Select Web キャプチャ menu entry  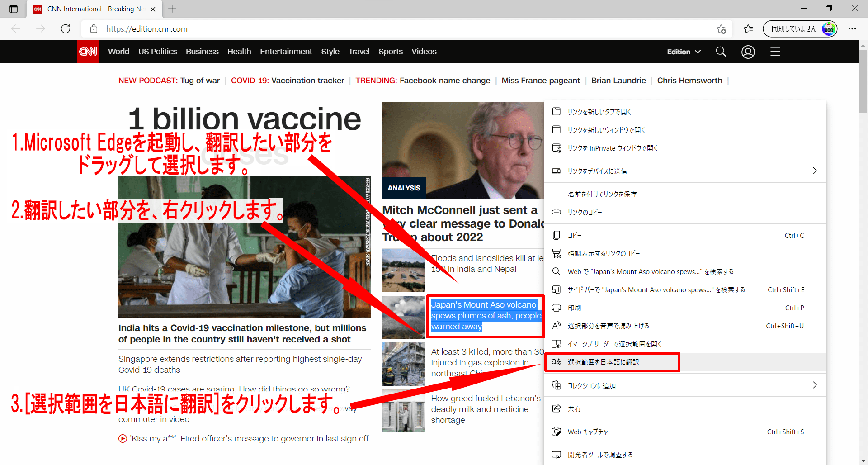[x=588, y=432]
